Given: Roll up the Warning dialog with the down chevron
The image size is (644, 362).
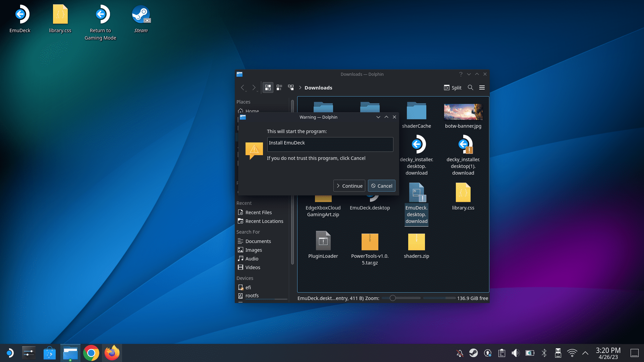Looking at the screenshot, I should point(378,117).
